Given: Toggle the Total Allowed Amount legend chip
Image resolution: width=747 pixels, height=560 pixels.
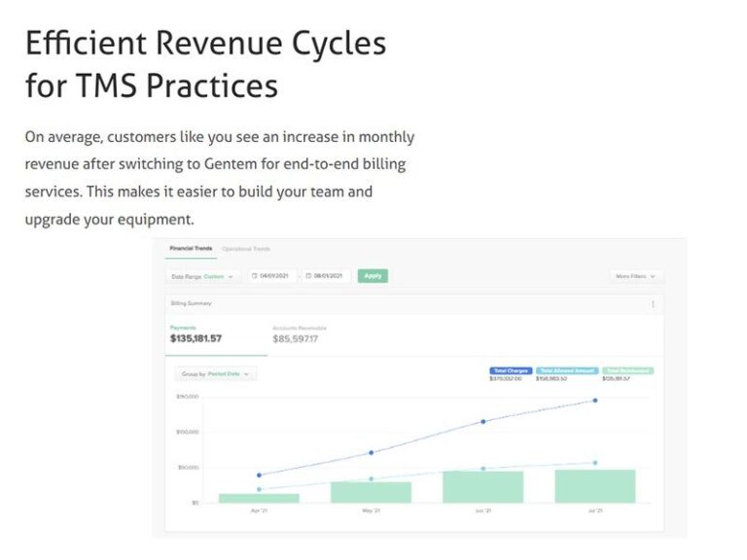Looking at the screenshot, I should (x=567, y=370).
